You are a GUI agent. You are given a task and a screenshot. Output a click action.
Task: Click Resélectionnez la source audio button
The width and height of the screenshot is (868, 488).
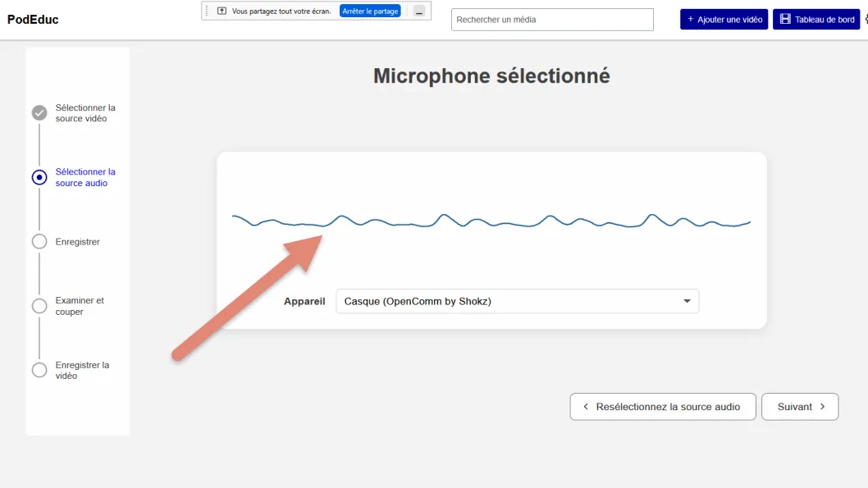(663, 407)
